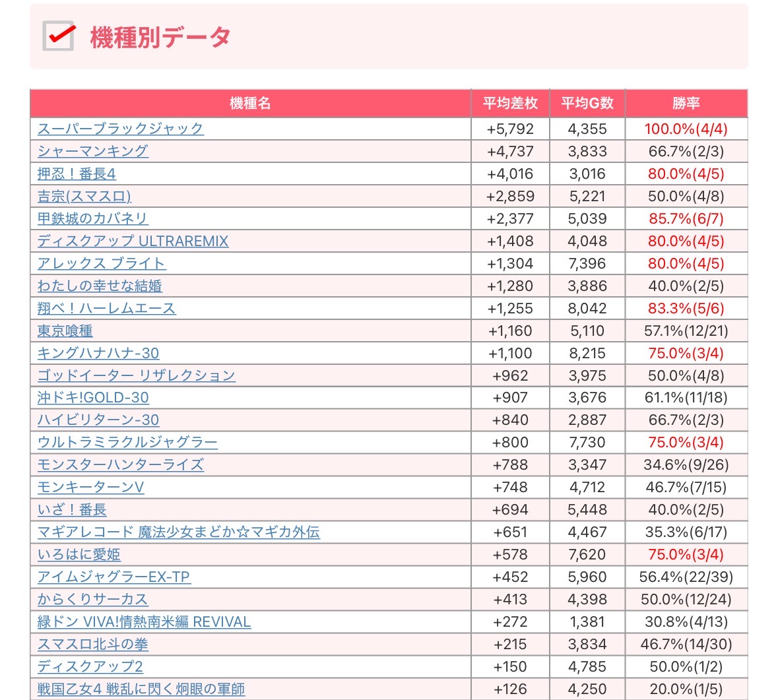The width and height of the screenshot is (778, 700).
Task: Select the 30.8%(4/13) win rate cell
Action: tap(686, 621)
